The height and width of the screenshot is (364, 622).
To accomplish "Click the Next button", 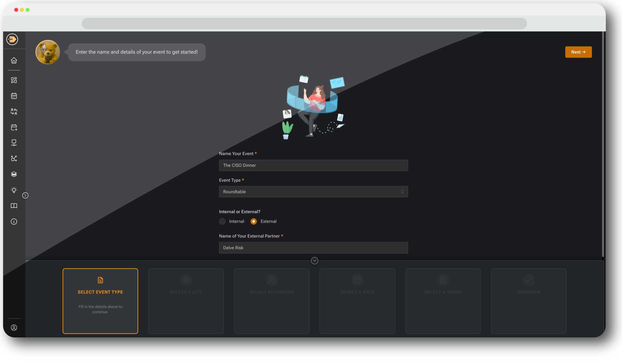I will click(x=578, y=52).
